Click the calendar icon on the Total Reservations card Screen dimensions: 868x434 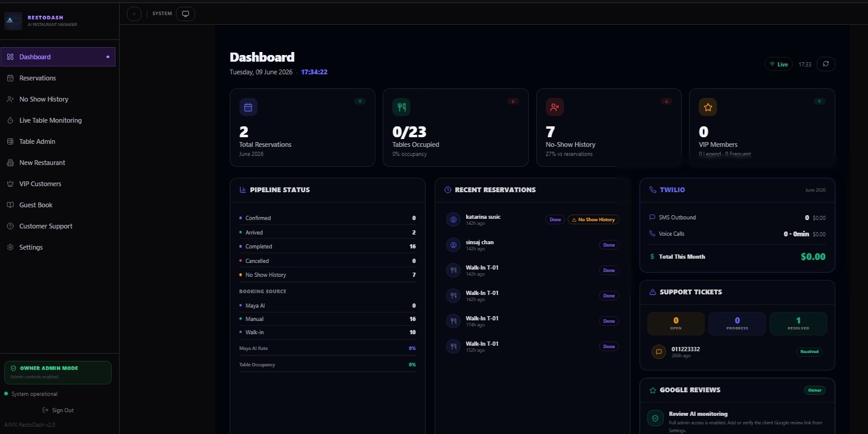coord(248,107)
